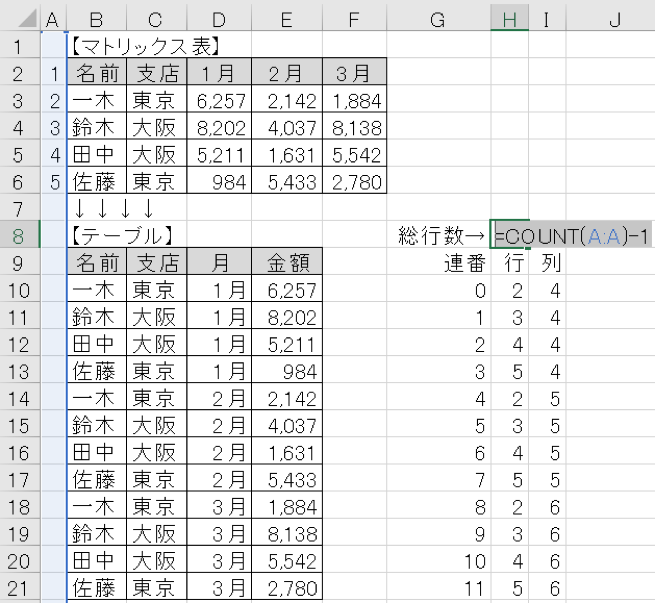Click the value 5,542 in row 5
This screenshot has width=655, height=603.
(354, 154)
